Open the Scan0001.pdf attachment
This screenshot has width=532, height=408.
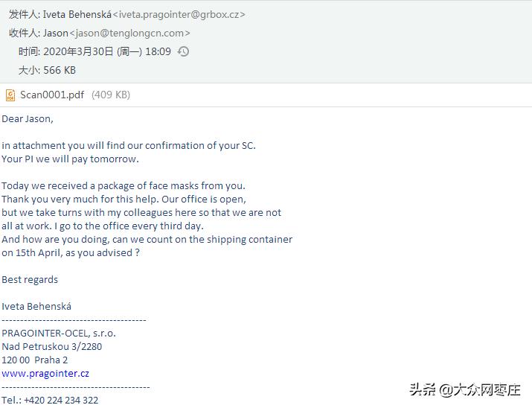pos(52,95)
